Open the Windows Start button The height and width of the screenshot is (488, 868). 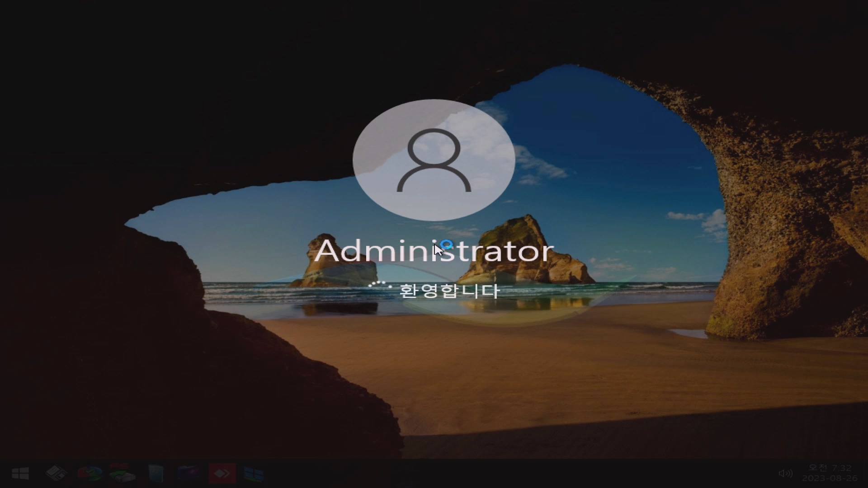20,474
